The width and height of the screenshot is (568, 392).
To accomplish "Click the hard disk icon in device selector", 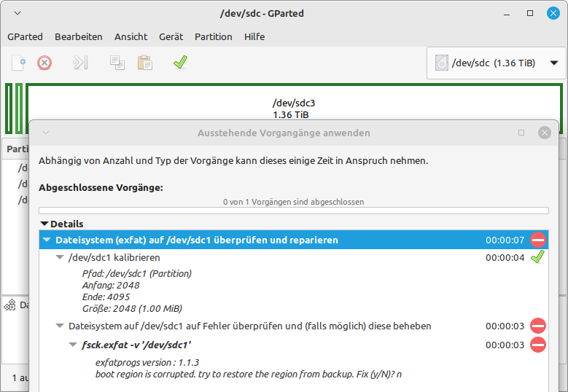I will click(x=441, y=63).
